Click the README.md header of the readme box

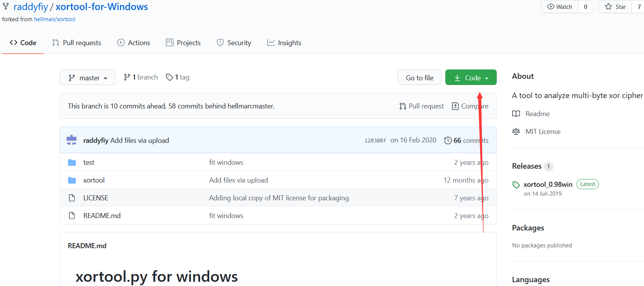coord(87,246)
